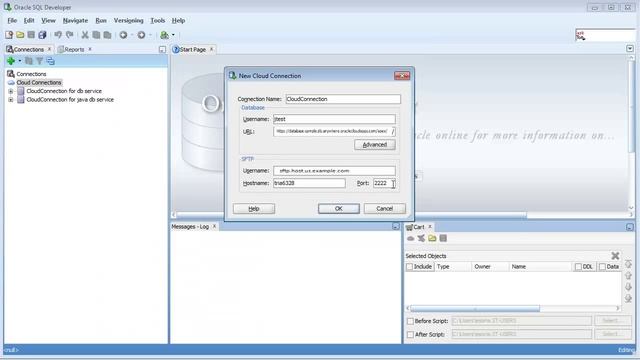Viewport: 640px width, 360px height.
Task: Click the New file toolbar icon
Action: click(9, 35)
